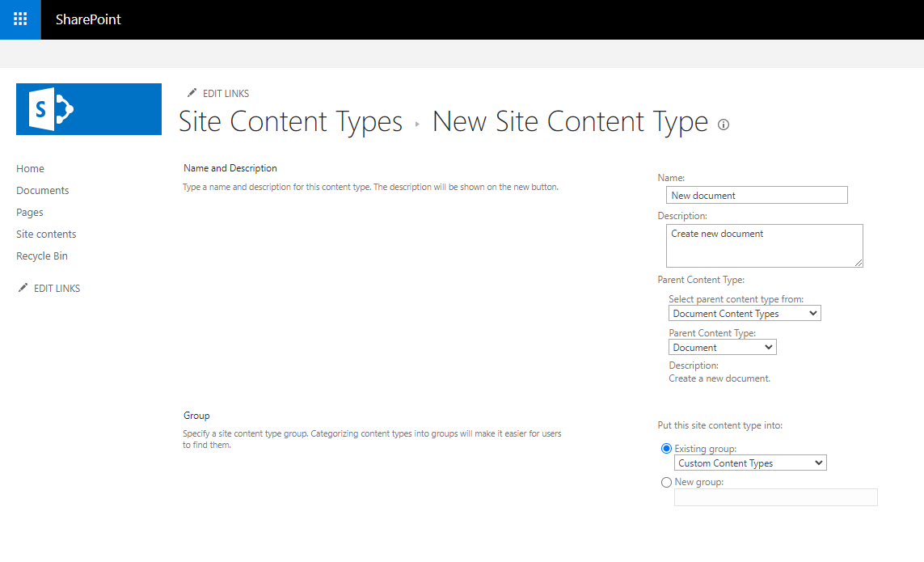Select the New group radio button
924x562 pixels.
[666, 481]
